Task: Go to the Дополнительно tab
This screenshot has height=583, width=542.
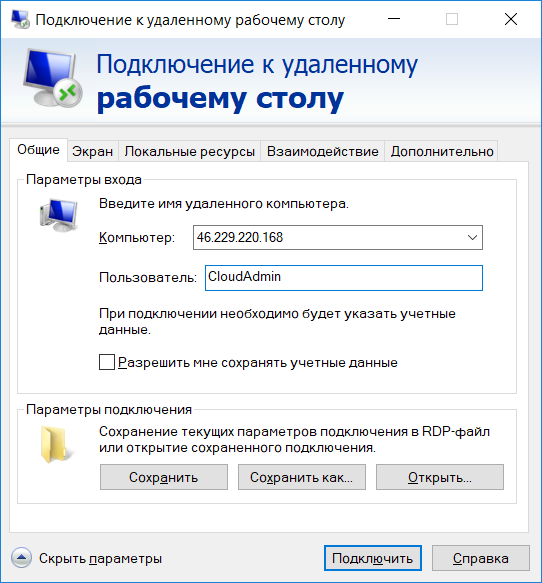Action: (x=442, y=151)
